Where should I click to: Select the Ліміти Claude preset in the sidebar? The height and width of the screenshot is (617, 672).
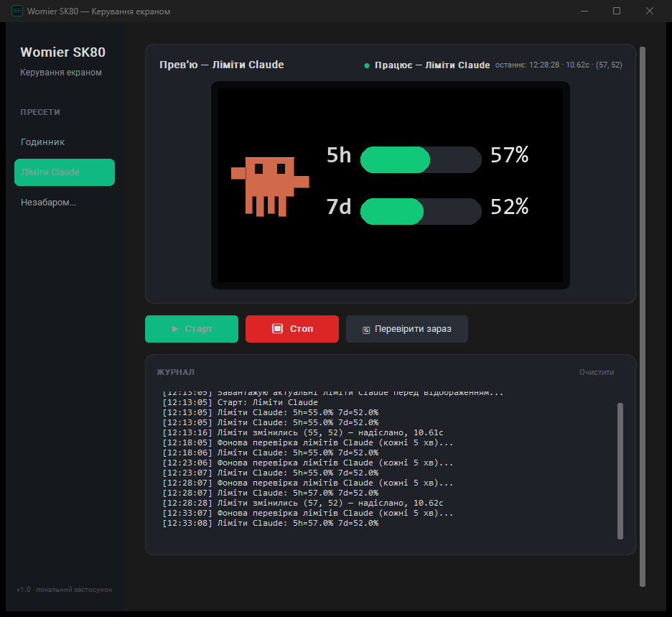tap(65, 172)
